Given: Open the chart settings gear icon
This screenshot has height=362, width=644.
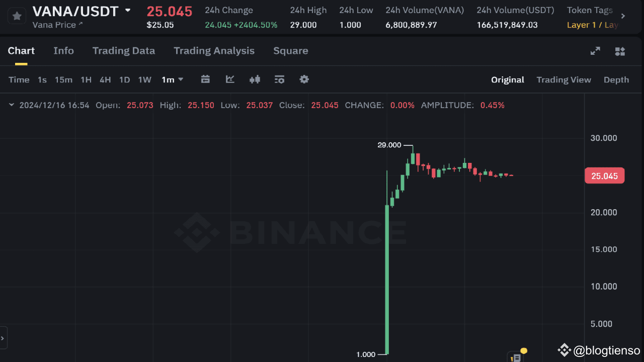Looking at the screenshot, I should click(304, 79).
